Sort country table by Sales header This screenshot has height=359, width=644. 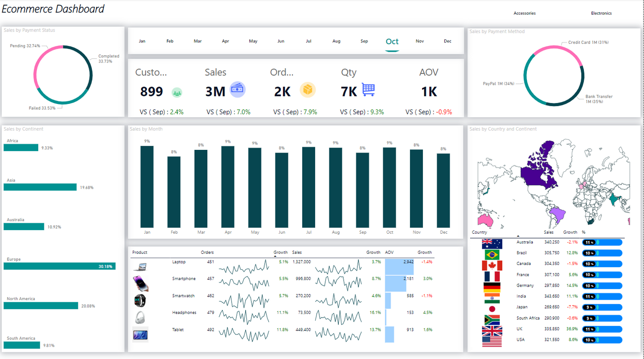coord(549,232)
